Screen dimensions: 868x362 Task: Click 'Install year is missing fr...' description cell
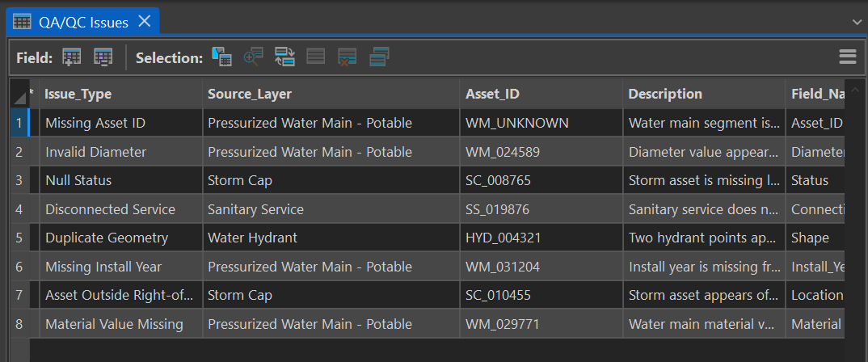coord(704,267)
